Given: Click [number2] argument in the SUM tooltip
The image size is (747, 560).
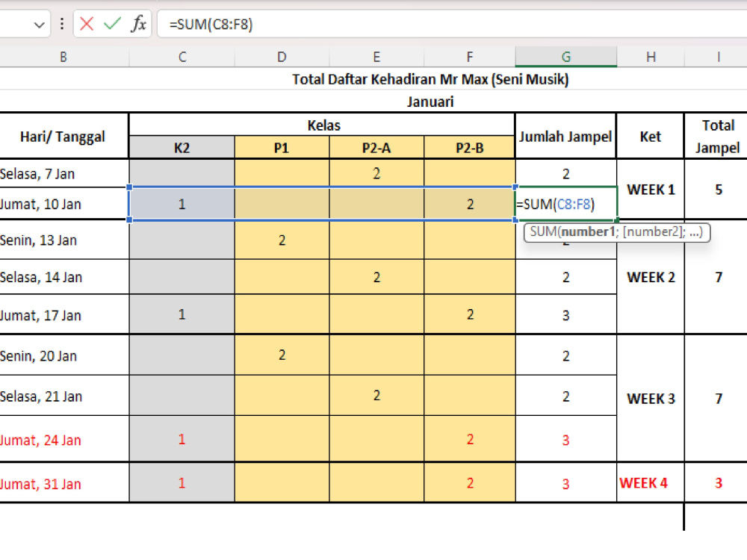Looking at the screenshot, I should click(653, 232).
